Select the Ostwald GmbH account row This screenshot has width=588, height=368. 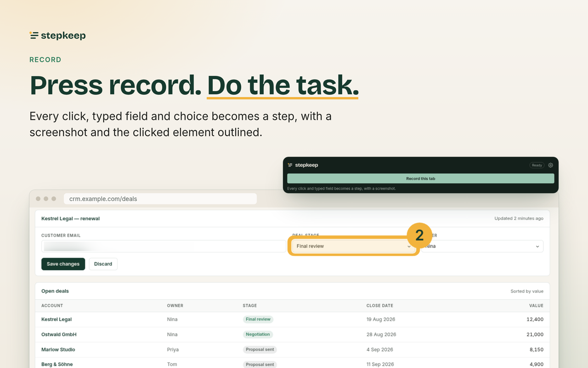click(59, 334)
